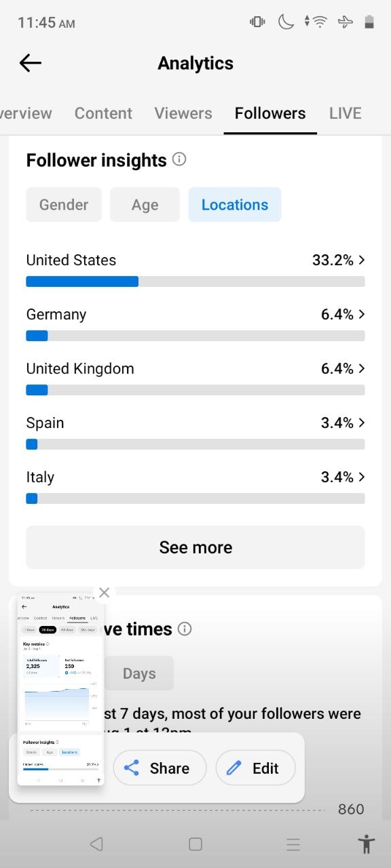This screenshot has width=391, height=868.
Task: Open the accessibility figure icon
Action: coord(367,844)
